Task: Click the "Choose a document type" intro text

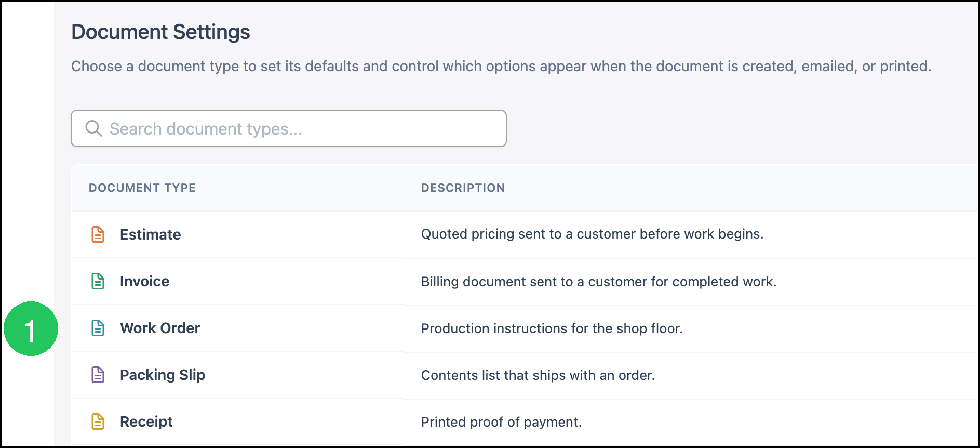Action: point(501,66)
